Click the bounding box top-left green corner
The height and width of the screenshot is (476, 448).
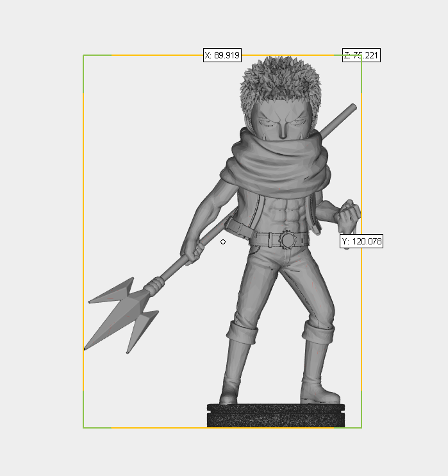[x=84, y=56]
